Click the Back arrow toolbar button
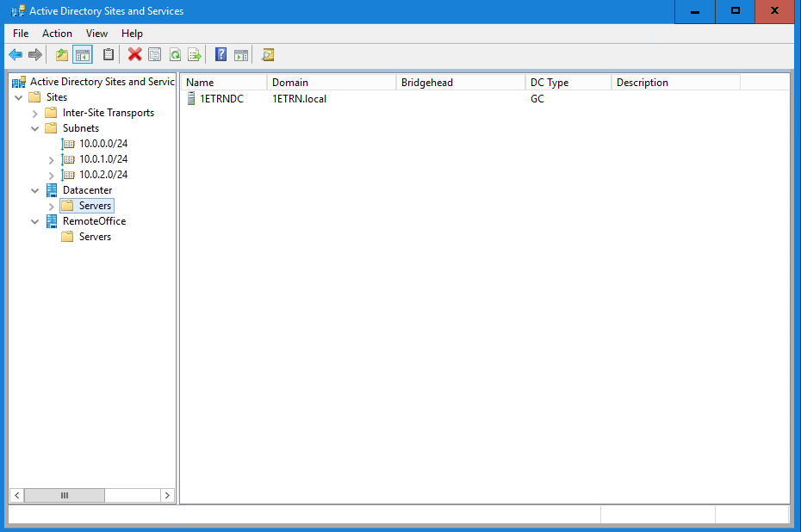 tap(16, 55)
